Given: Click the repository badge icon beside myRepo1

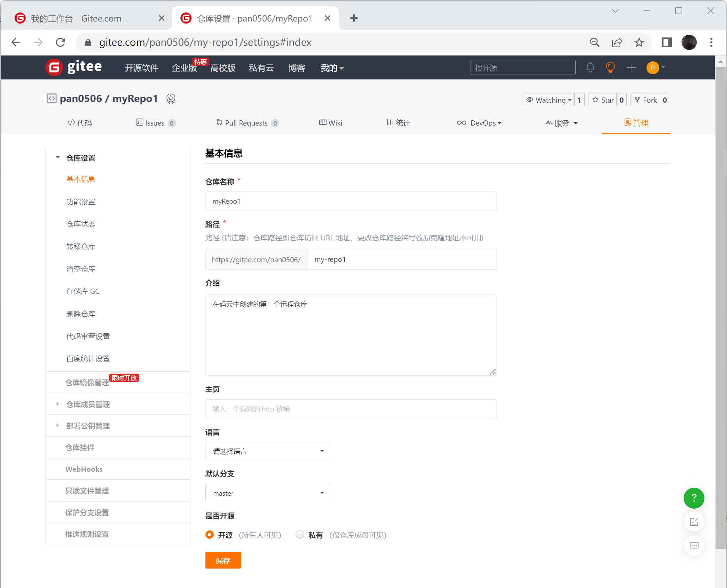Looking at the screenshot, I should (x=171, y=99).
